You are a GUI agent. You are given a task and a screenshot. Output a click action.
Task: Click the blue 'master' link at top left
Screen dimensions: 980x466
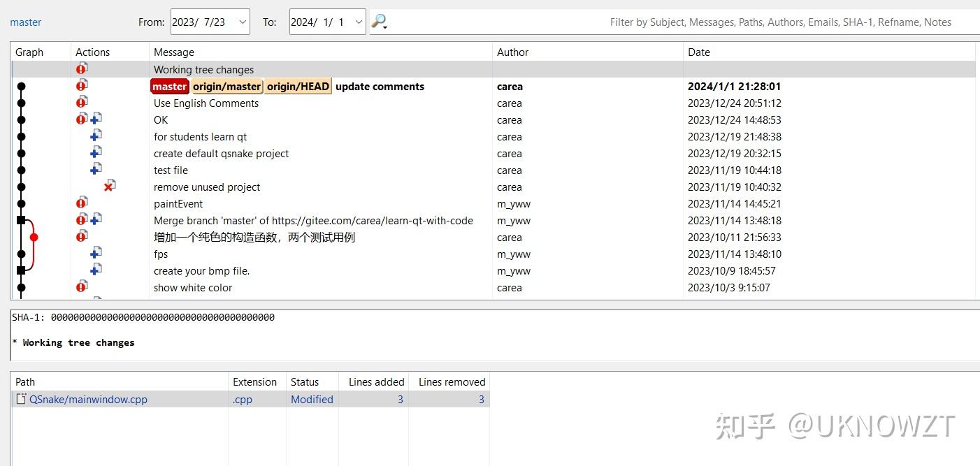pos(25,22)
